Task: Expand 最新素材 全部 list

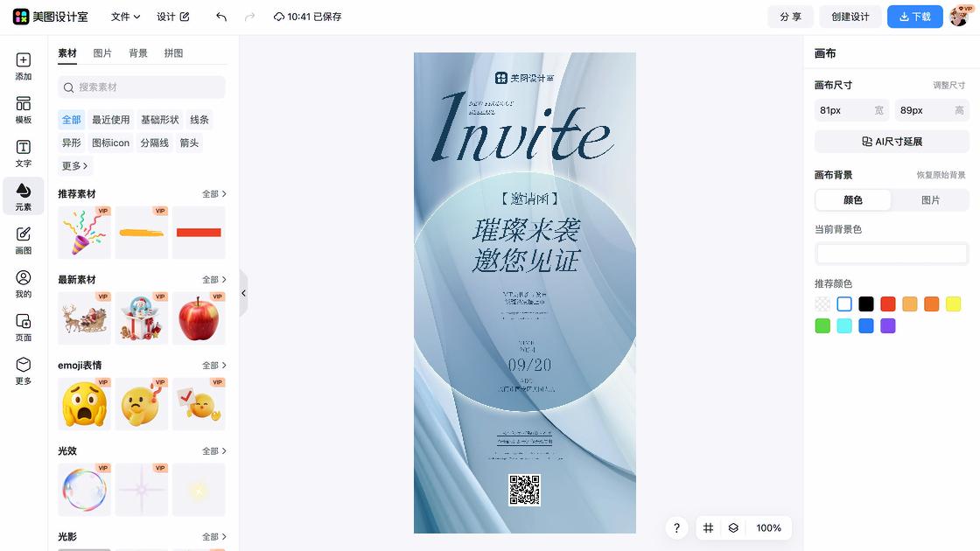Action: point(213,279)
